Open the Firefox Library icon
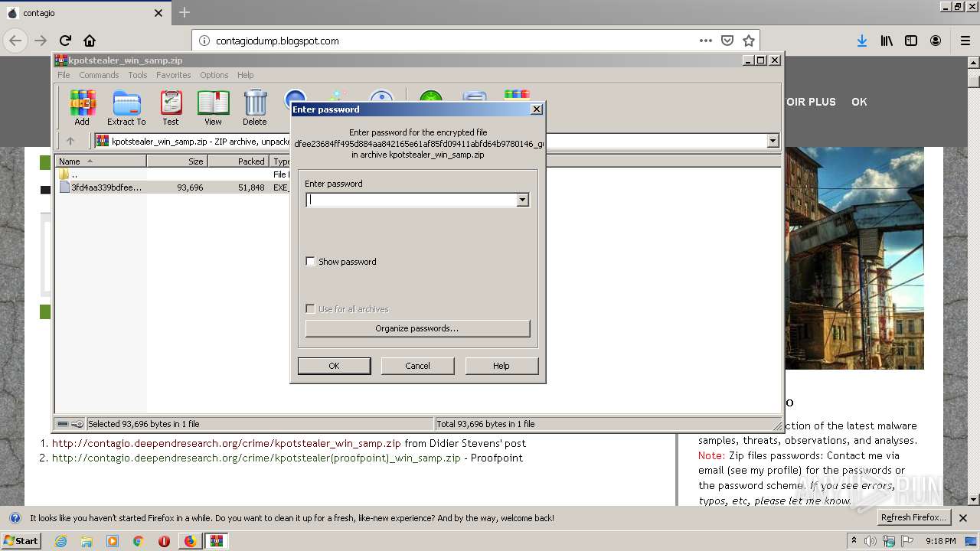The image size is (980, 551). pyautogui.click(x=887, y=41)
